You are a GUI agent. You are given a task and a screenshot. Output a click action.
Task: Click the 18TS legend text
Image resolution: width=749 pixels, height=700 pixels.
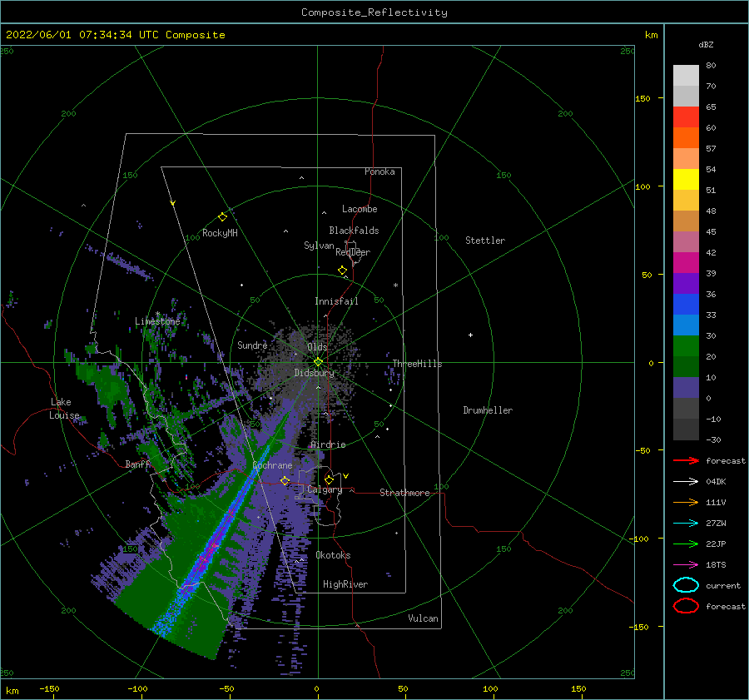coord(716,565)
